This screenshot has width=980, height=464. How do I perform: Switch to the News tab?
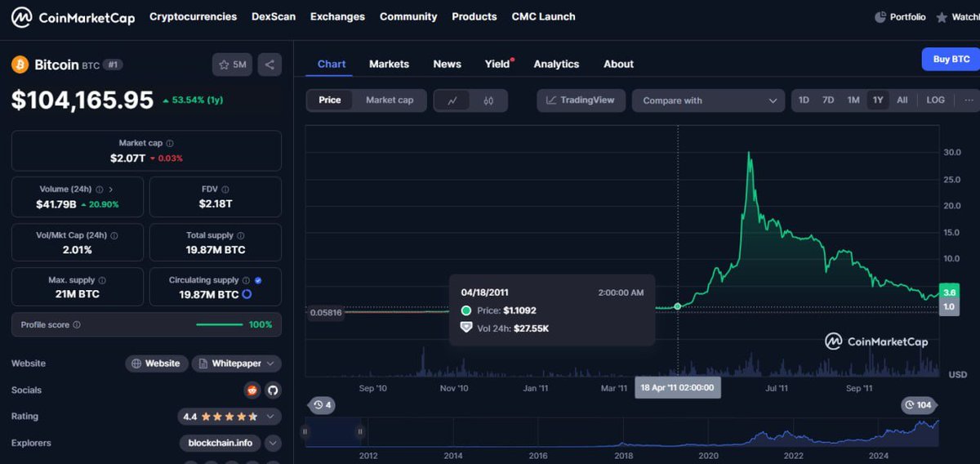(x=447, y=64)
